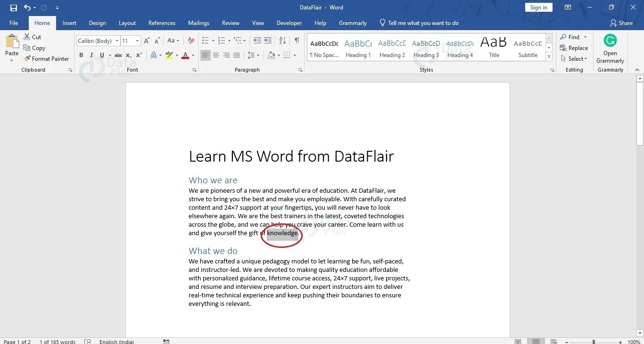The height and width of the screenshot is (344, 644).
Task: Click the Sign in button
Action: (538, 7)
